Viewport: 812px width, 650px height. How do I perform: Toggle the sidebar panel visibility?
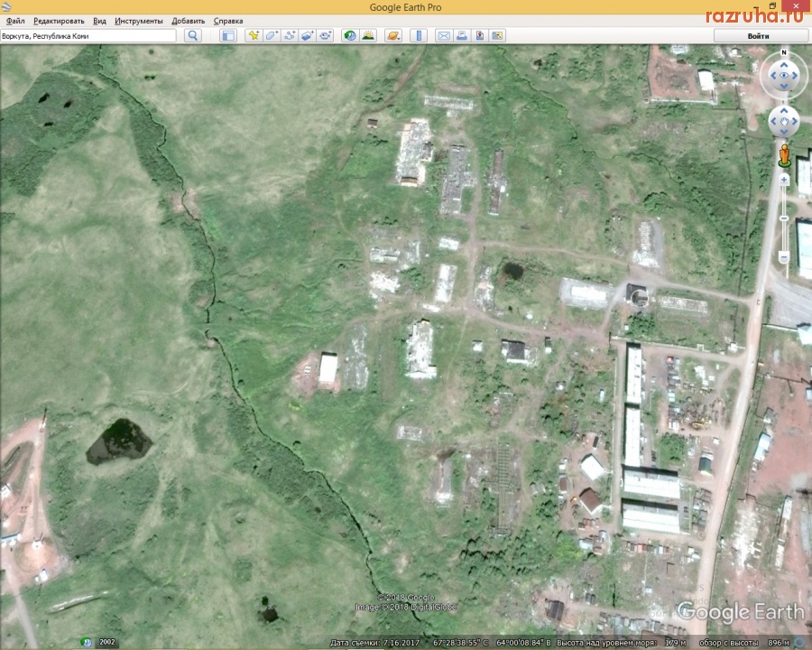click(x=228, y=35)
